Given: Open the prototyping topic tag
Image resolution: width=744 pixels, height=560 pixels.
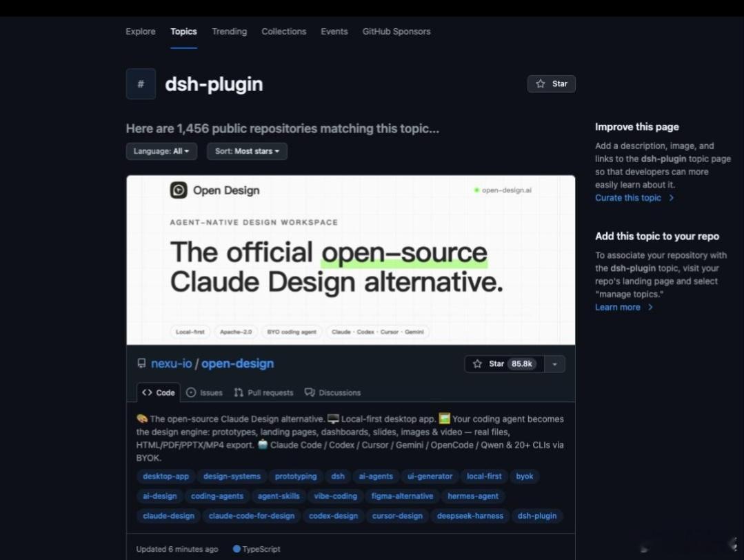Looking at the screenshot, I should tap(296, 476).
